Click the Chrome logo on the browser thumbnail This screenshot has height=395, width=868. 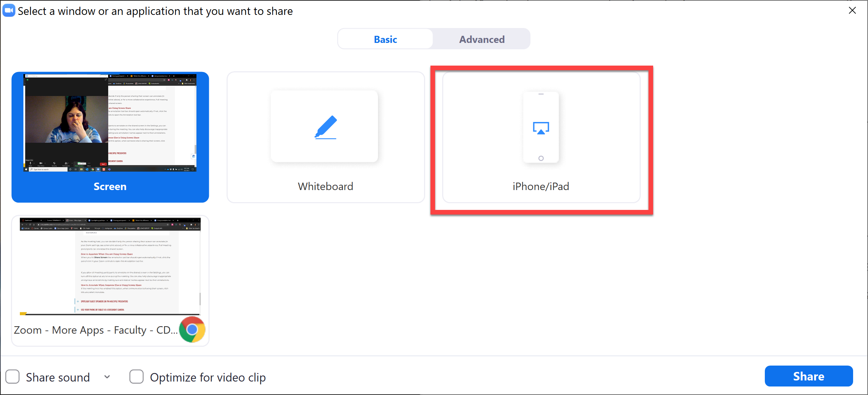pos(192,330)
